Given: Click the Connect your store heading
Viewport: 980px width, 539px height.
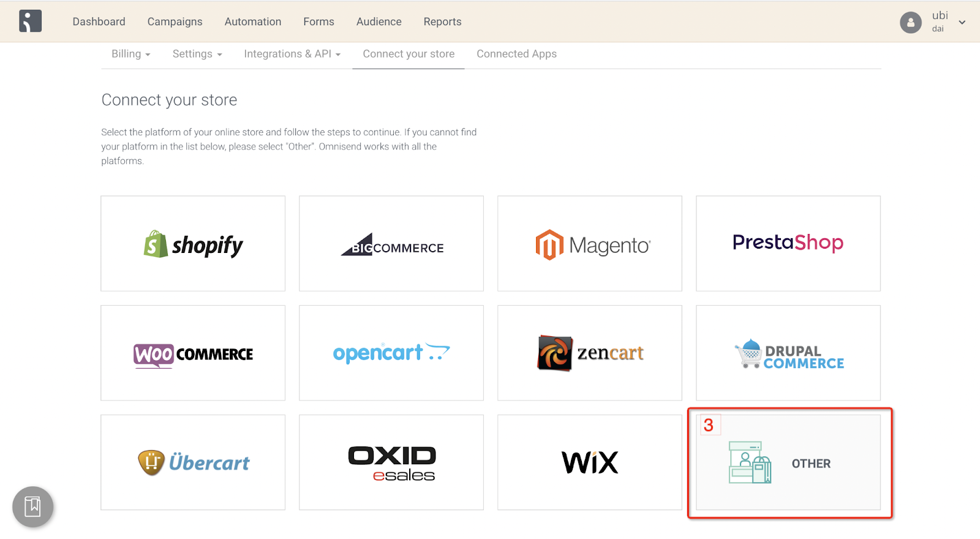Looking at the screenshot, I should pyautogui.click(x=169, y=100).
